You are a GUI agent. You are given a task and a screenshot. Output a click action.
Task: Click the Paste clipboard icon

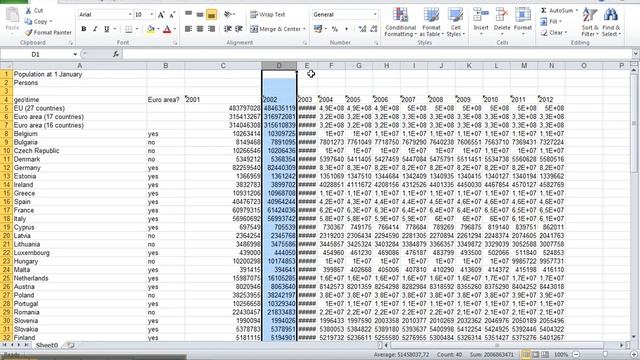tap(12, 16)
